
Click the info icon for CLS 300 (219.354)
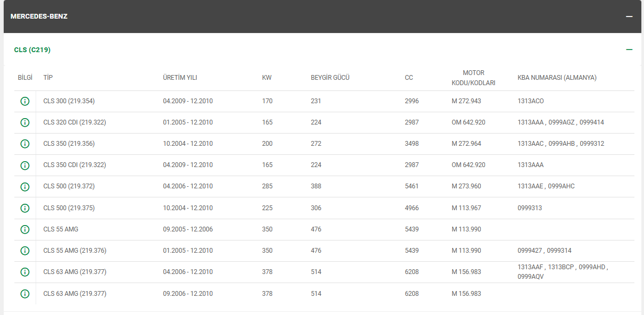pyautogui.click(x=24, y=101)
